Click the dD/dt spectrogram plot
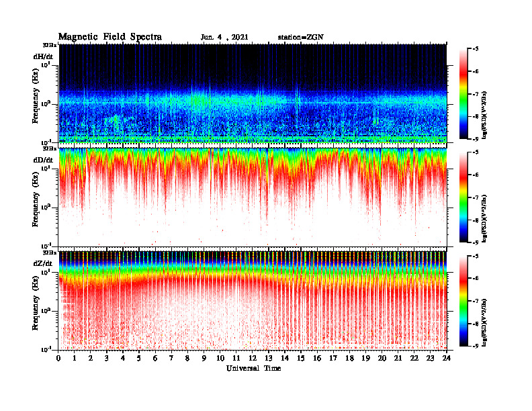 253,197
